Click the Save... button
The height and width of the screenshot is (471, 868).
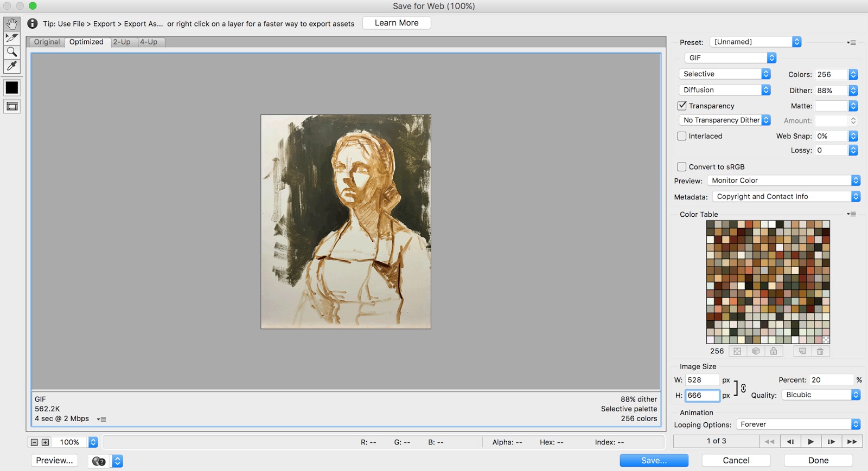654,461
